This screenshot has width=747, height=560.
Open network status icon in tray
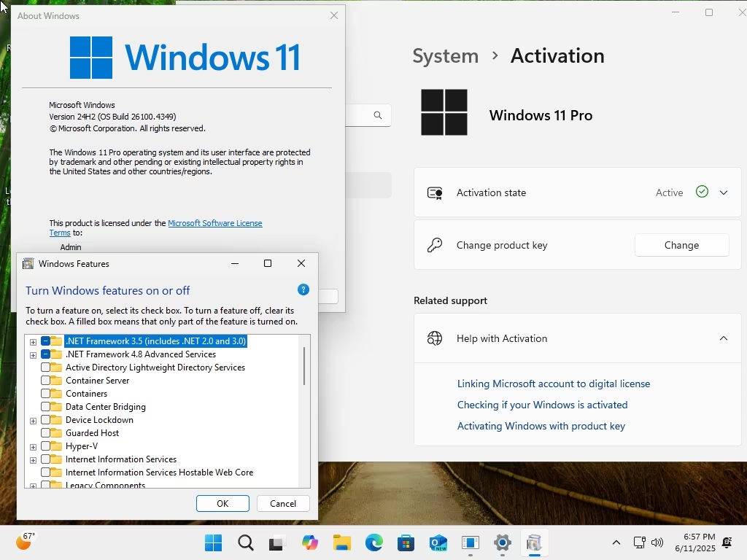click(639, 542)
